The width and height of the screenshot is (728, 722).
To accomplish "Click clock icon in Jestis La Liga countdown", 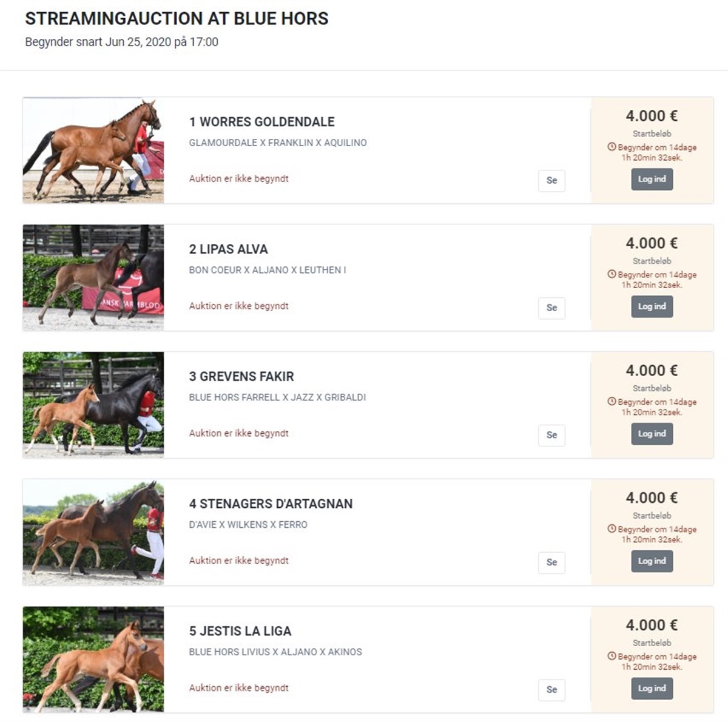I will point(612,656).
